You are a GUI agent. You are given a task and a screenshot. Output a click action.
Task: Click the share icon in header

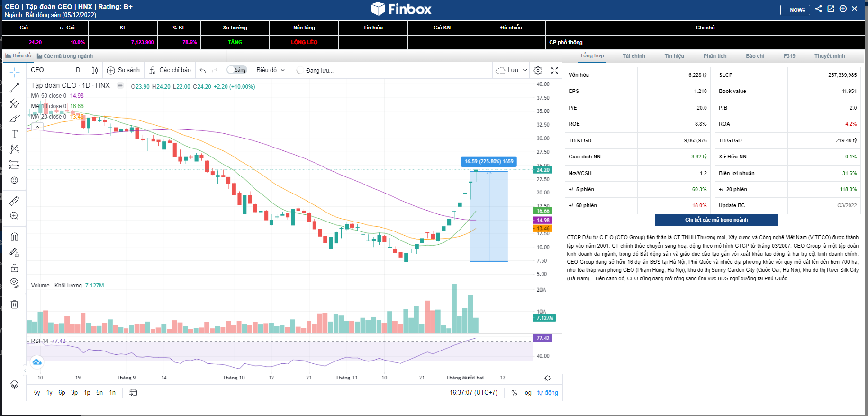pyautogui.click(x=818, y=9)
